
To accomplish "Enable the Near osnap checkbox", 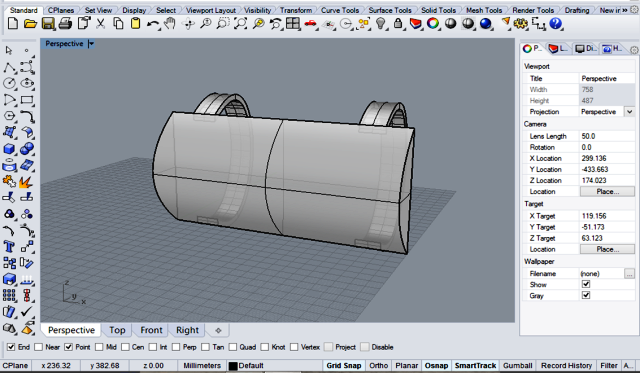I will [39, 347].
